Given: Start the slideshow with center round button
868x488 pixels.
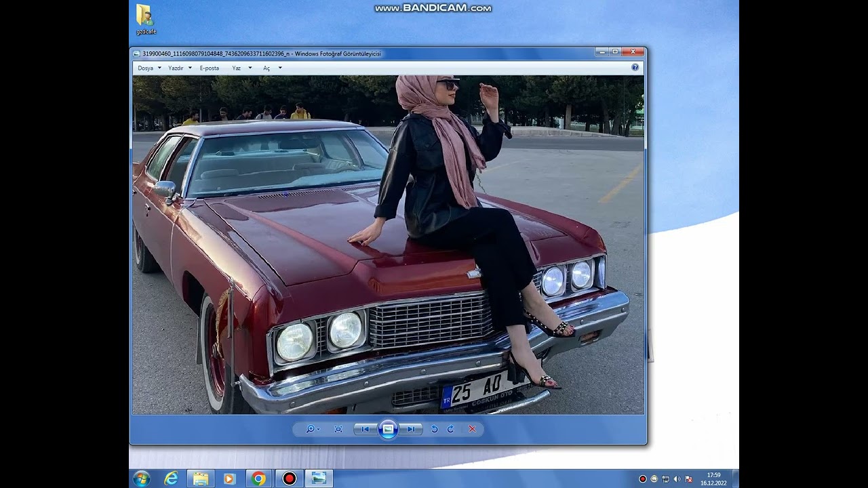Looking at the screenshot, I should point(388,429).
